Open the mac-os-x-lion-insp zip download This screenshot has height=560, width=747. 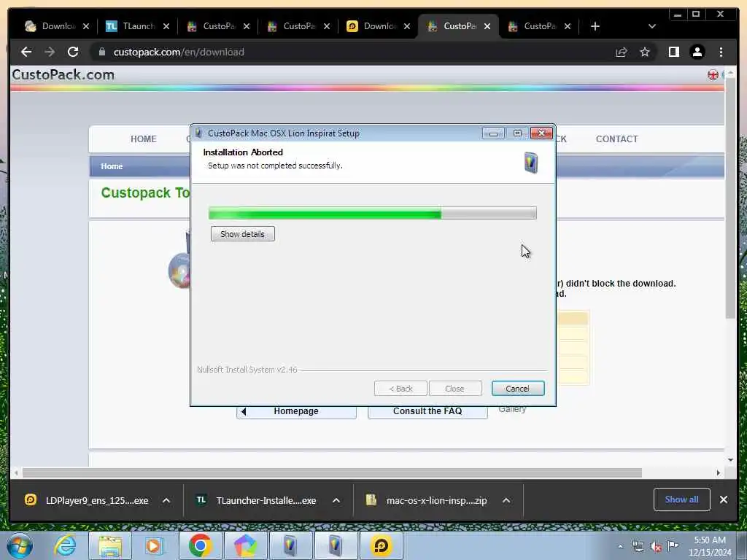(x=426, y=500)
